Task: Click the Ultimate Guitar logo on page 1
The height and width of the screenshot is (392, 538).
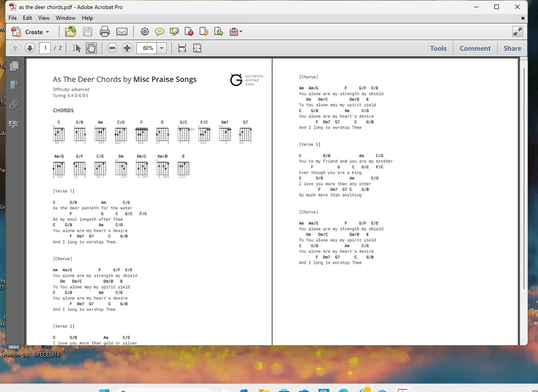Action: (247, 80)
